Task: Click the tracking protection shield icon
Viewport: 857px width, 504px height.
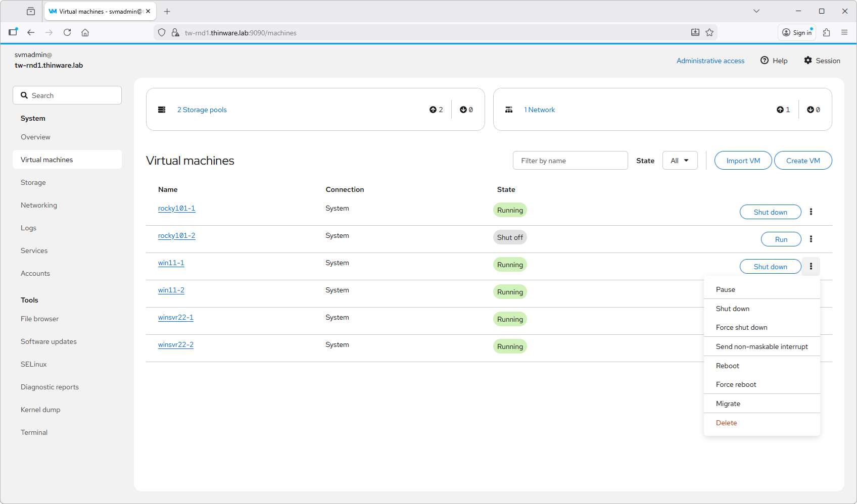Action: (x=162, y=32)
